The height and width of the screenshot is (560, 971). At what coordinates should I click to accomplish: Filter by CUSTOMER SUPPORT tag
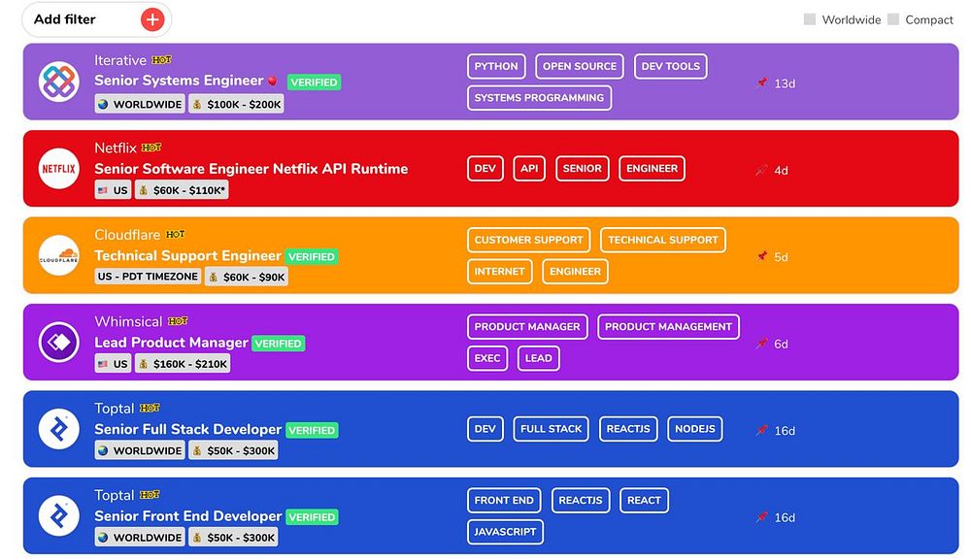529,240
